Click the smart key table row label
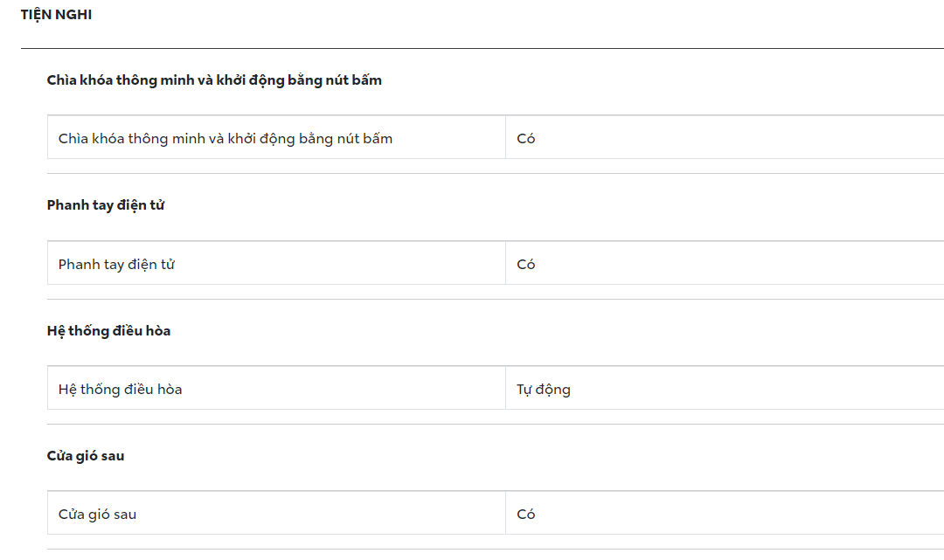 click(226, 139)
